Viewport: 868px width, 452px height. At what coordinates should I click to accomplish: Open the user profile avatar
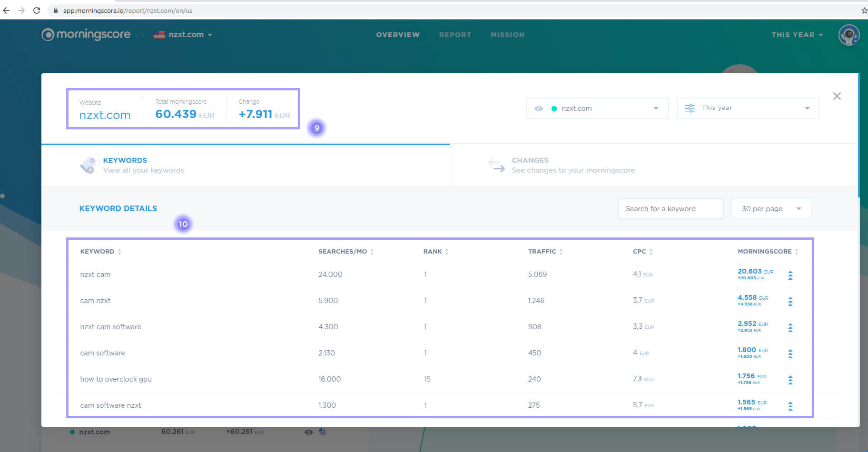click(x=849, y=35)
